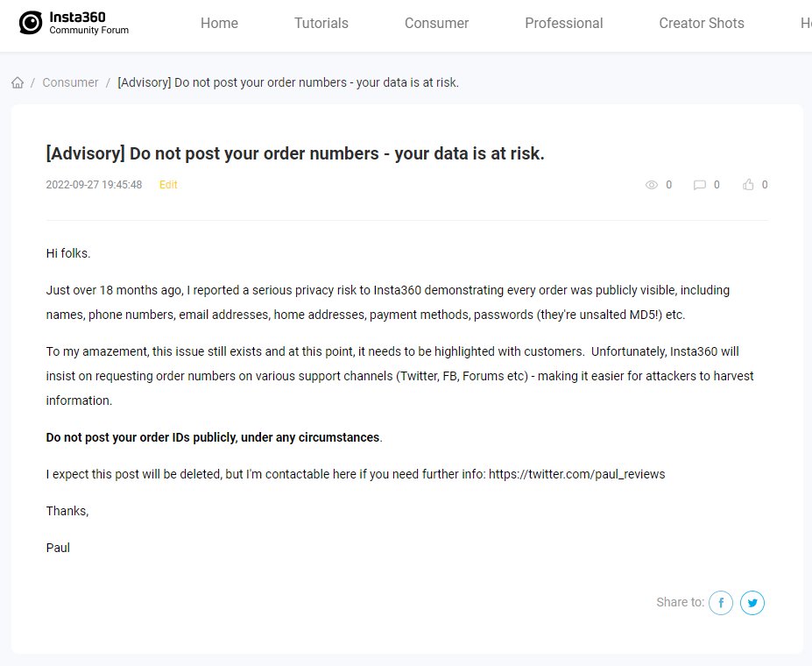Open the Professional nav item
812x666 pixels.
pos(564,24)
